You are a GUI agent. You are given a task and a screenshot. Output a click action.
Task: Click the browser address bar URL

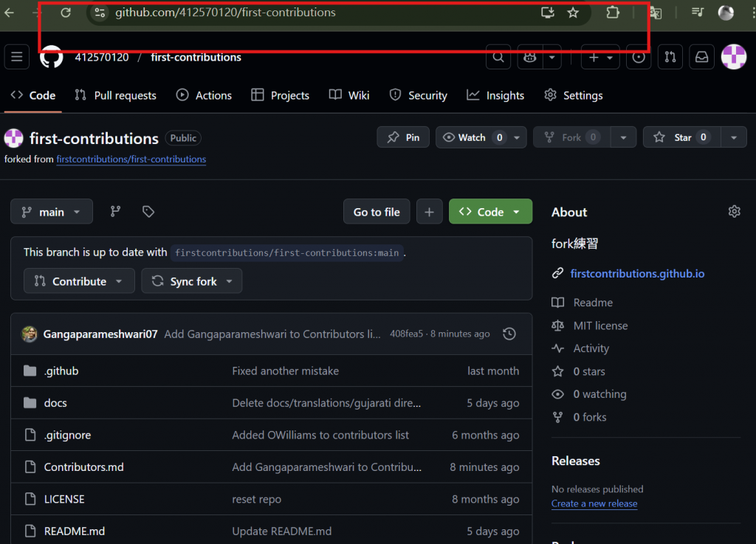coord(225,13)
